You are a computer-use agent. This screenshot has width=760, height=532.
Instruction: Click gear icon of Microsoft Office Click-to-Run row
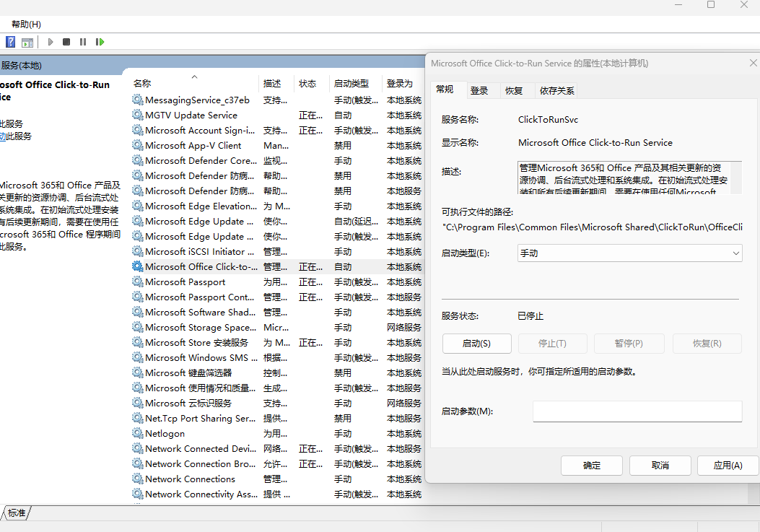138,267
